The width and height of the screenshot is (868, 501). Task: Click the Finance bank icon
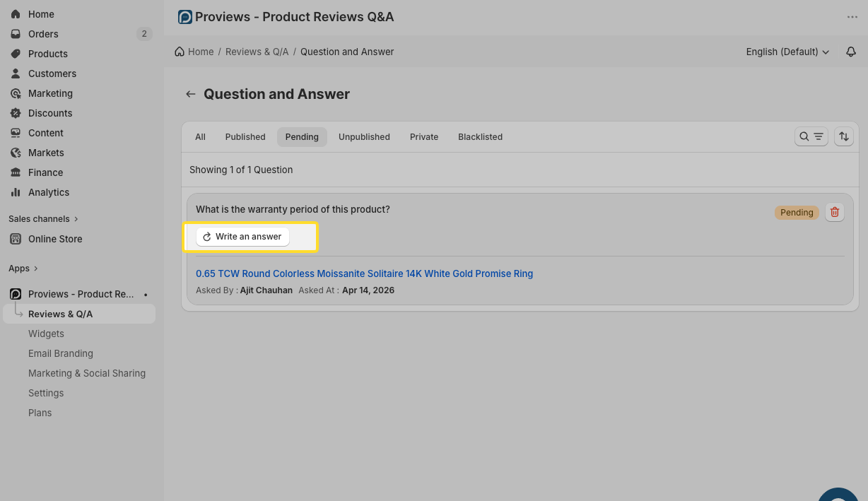(x=16, y=172)
